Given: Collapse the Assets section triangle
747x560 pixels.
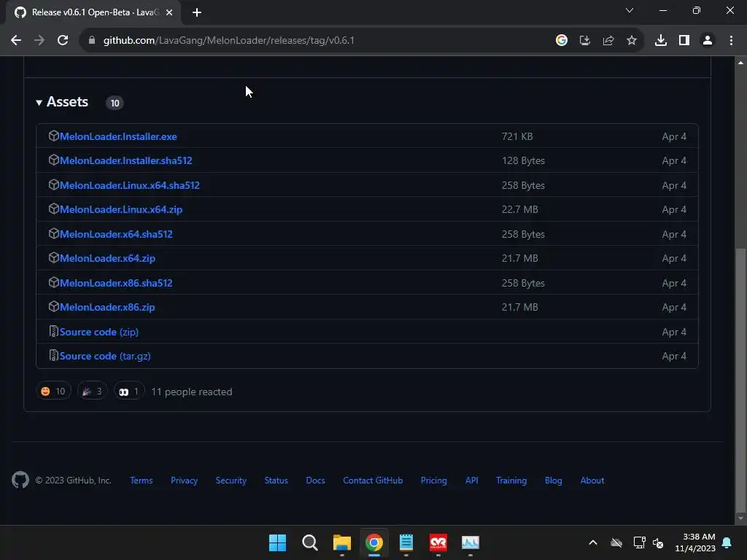Looking at the screenshot, I should 39,102.
